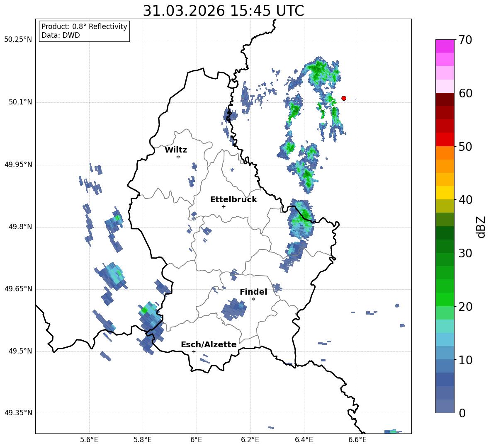This screenshot has height=448, width=491.
Task: Pick the dark red swatch below 60
Action: tap(445, 99)
